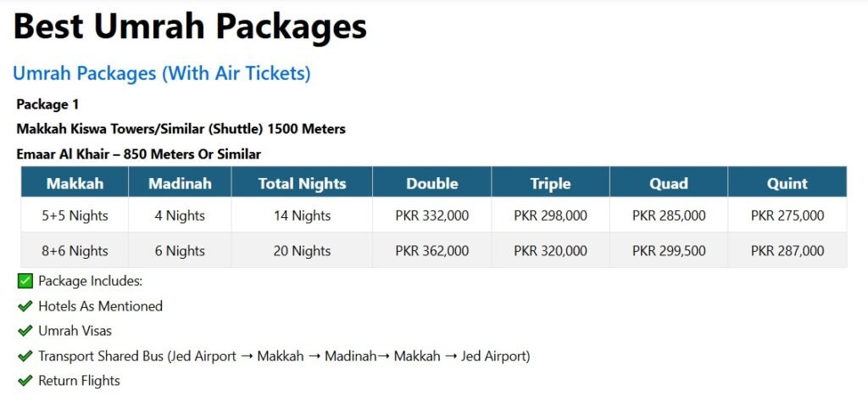Click the green checkbox beside Package Includes
The image size is (868, 403).
click(x=25, y=281)
